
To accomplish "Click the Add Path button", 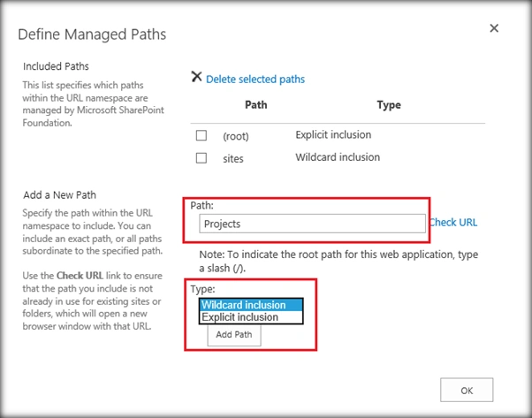I will [x=234, y=335].
